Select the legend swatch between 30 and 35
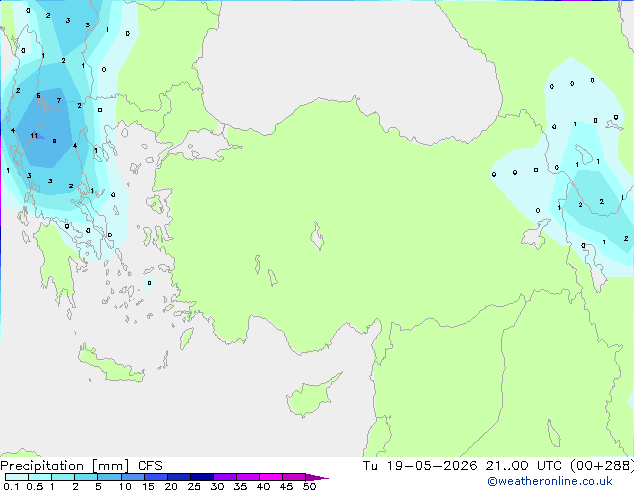Viewport: 634px width, 490px height. [x=225, y=477]
